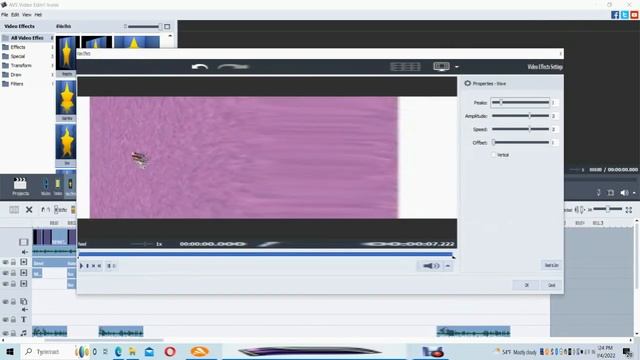
Task: Select the first star effect thumbnail
Action: click(x=66, y=53)
